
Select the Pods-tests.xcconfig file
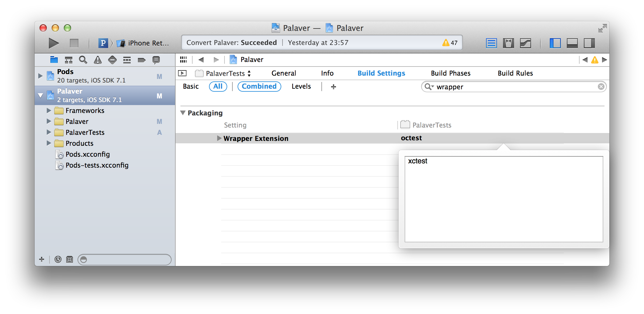pos(92,165)
